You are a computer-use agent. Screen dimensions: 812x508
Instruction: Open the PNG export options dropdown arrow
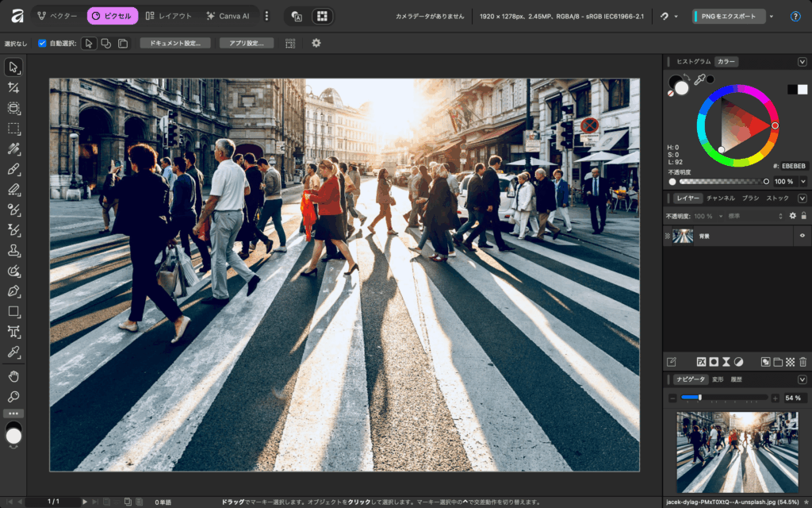point(771,16)
